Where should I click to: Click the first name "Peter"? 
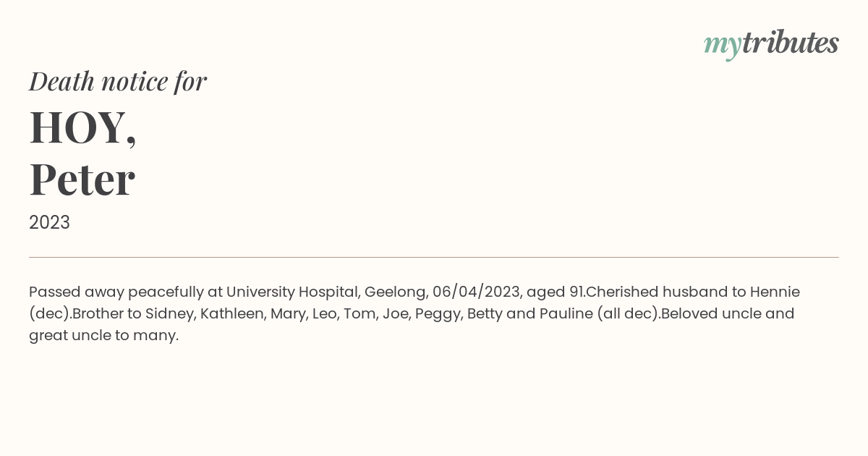coord(82,180)
